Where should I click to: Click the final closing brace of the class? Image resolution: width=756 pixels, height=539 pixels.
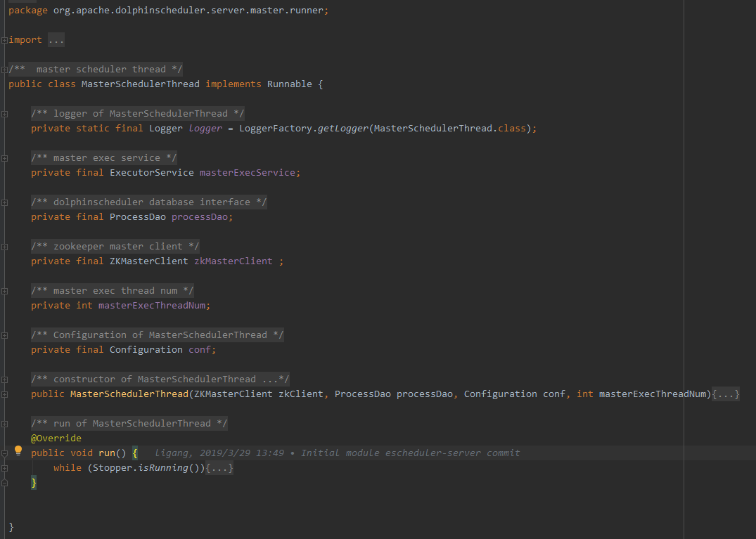[11, 527]
